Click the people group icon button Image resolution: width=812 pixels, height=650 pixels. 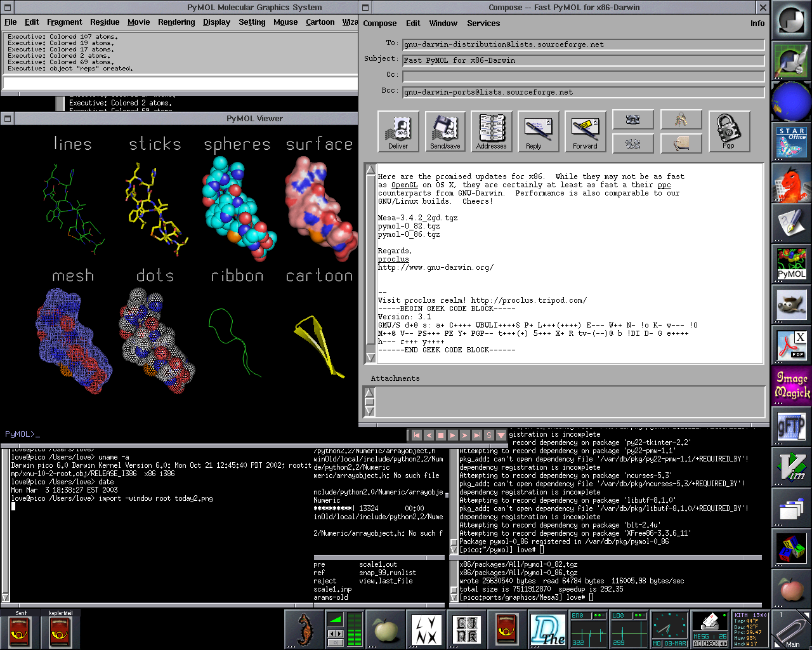click(x=633, y=143)
